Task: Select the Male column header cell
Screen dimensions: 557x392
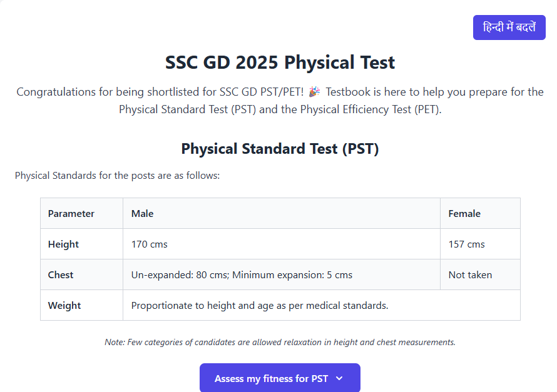Action: click(142, 213)
